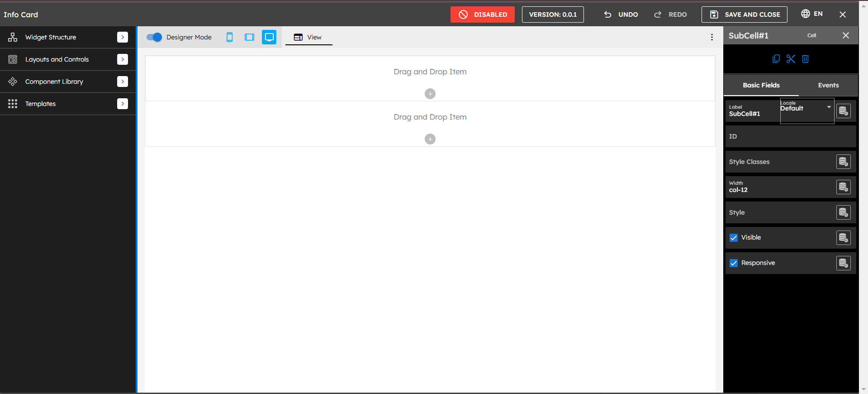Select desktop monitor preview
The height and width of the screenshot is (394, 868).
269,37
